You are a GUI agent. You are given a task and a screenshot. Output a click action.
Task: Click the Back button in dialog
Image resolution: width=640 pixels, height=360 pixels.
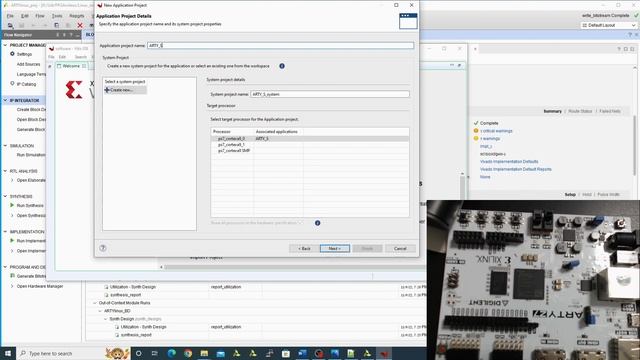tap(304, 248)
